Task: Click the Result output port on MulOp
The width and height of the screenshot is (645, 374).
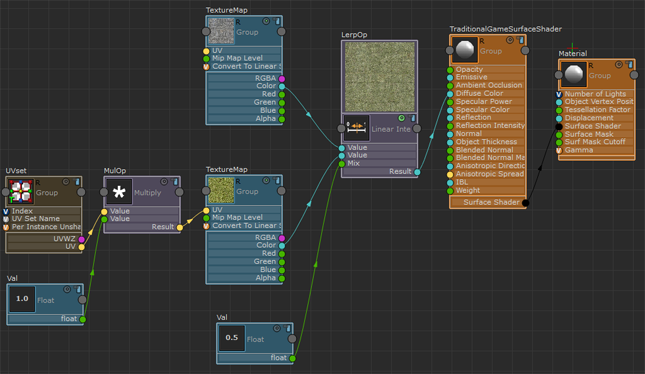Action: (180, 228)
